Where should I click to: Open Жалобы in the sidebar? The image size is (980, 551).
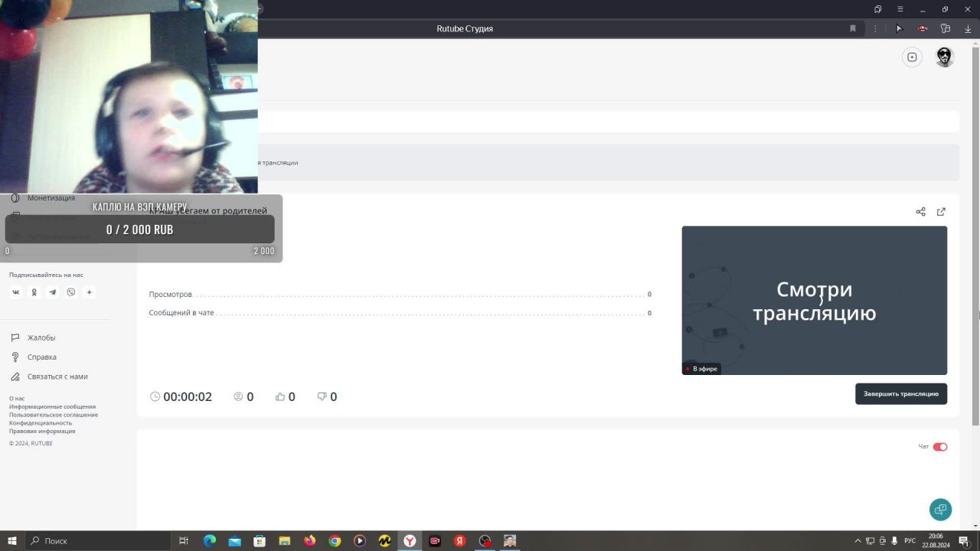tap(41, 337)
